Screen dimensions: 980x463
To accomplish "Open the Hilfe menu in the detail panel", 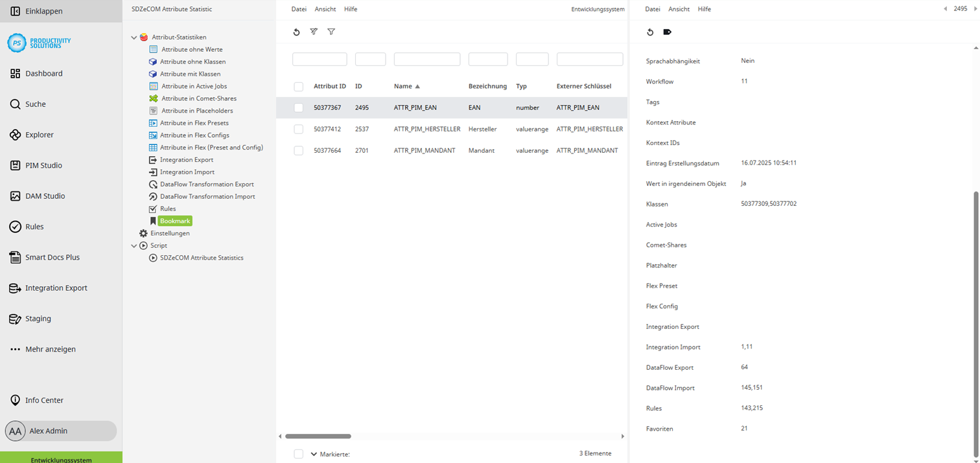I will [704, 9].
